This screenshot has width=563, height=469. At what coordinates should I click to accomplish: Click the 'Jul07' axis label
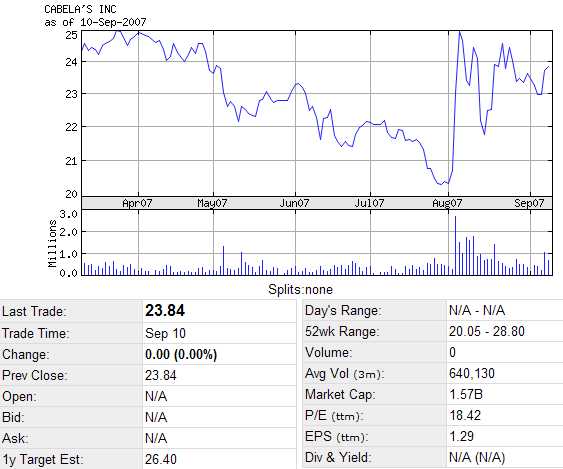[369, 203]
